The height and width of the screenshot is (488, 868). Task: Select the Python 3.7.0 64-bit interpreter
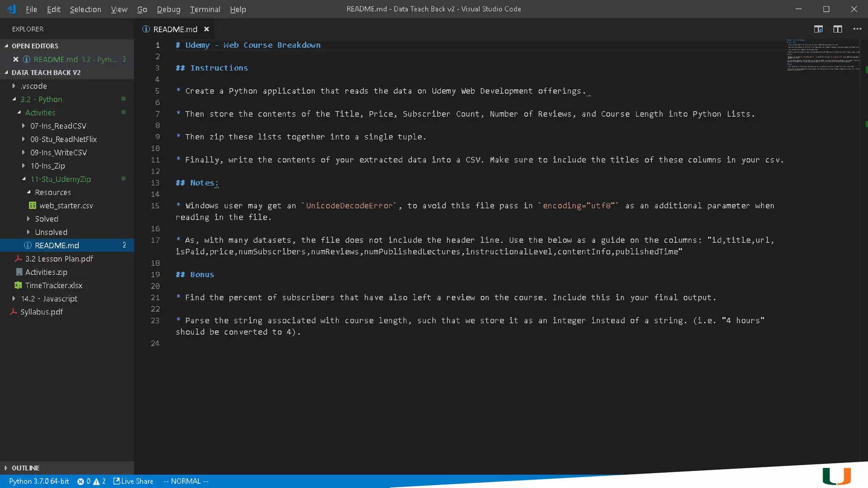pos(39,481)
